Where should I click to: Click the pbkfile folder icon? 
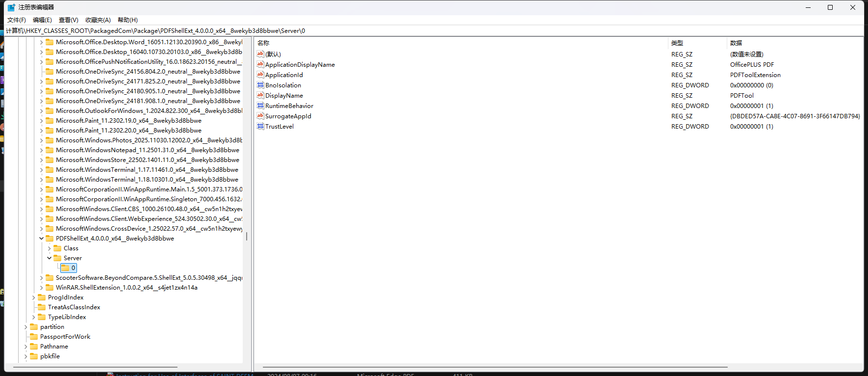point(34,356)
